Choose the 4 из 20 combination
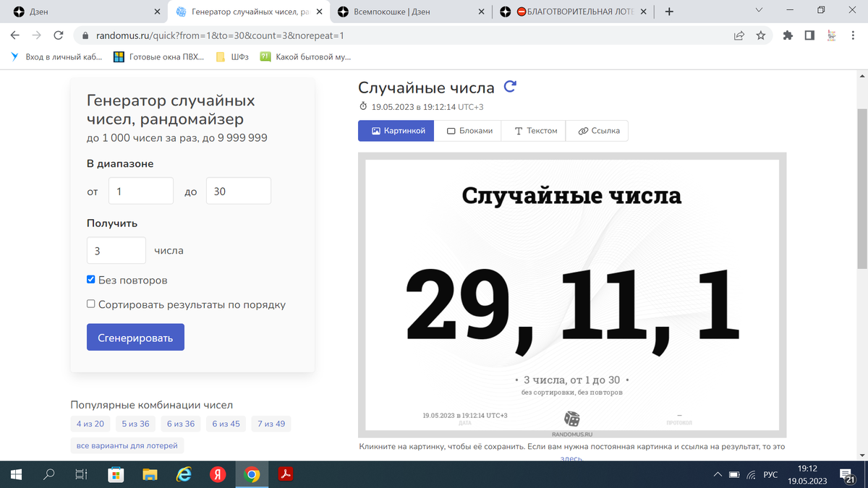 coord(90,424)
